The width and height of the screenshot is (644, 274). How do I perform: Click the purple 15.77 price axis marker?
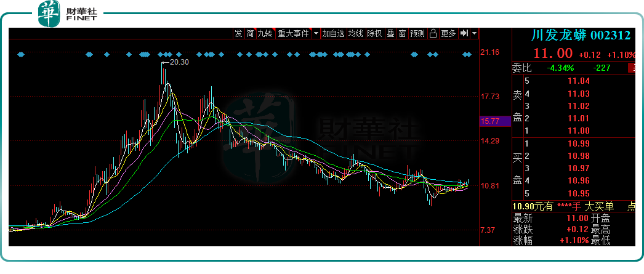click(x=490, y=121)
